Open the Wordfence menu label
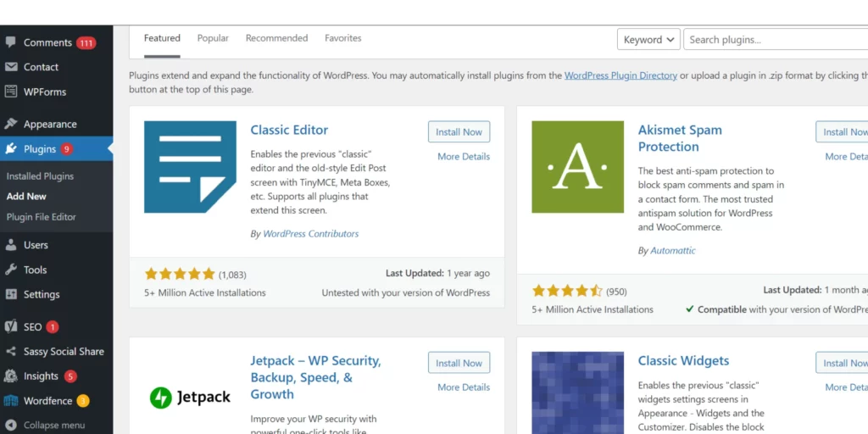This screenshot has width=868, height=434. (x=47, y=401)
